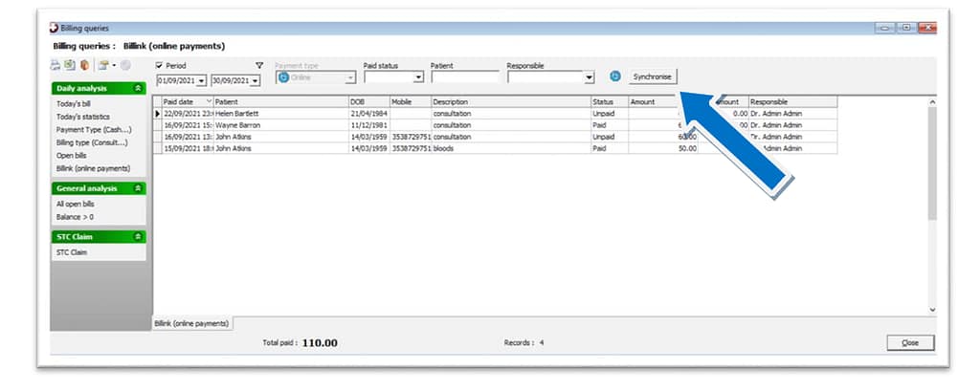Image resolution: width=980 pixels, height=391 pixels.
Task: Open the Responsible dropdown list
Action: point(589,77)
